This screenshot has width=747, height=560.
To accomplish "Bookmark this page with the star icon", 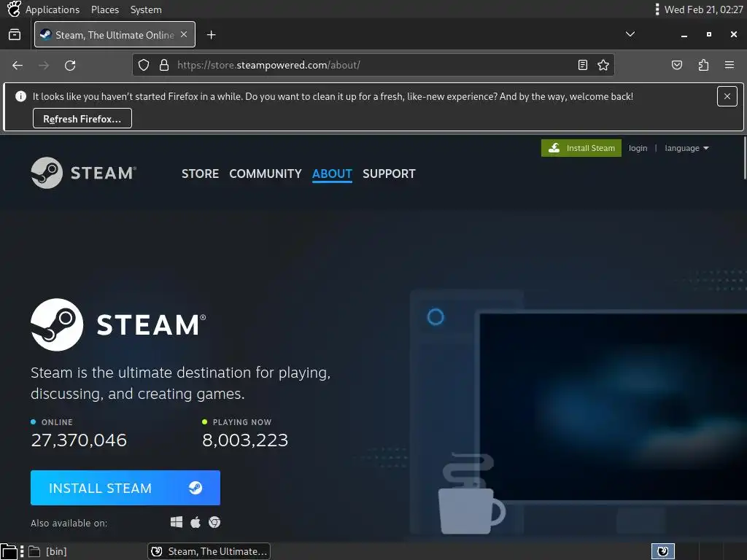I will pyautogui.click(x=603, y=65).
